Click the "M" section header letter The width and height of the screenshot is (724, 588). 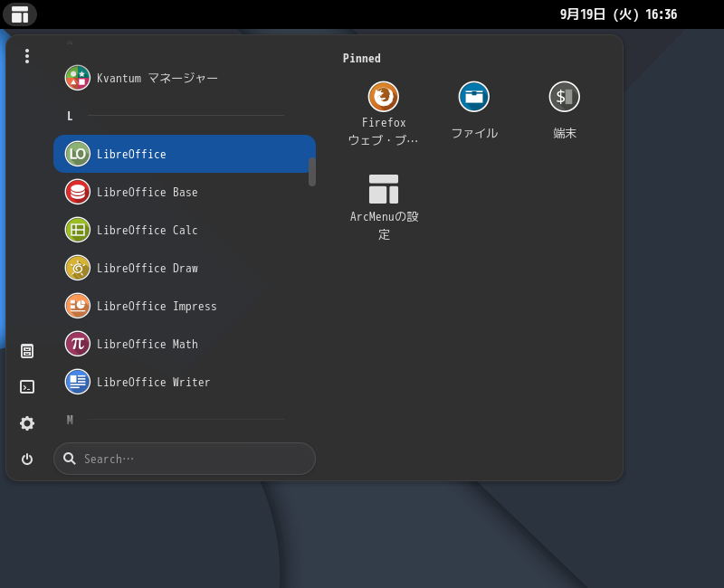coord(70,420)
